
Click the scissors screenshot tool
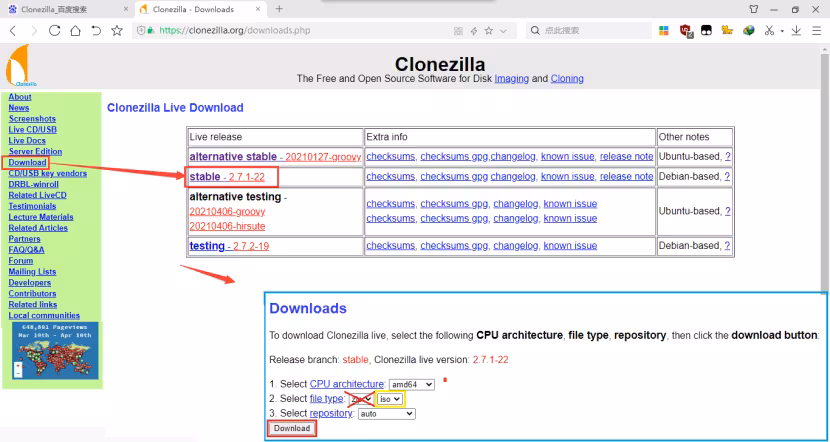coord(769,31)
